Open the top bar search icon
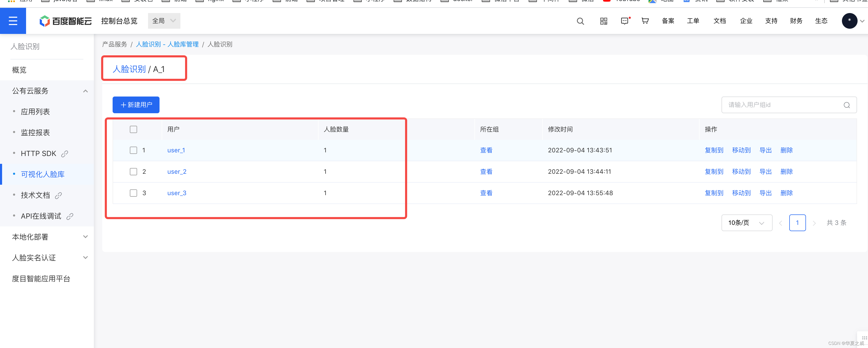 (580, 21)
